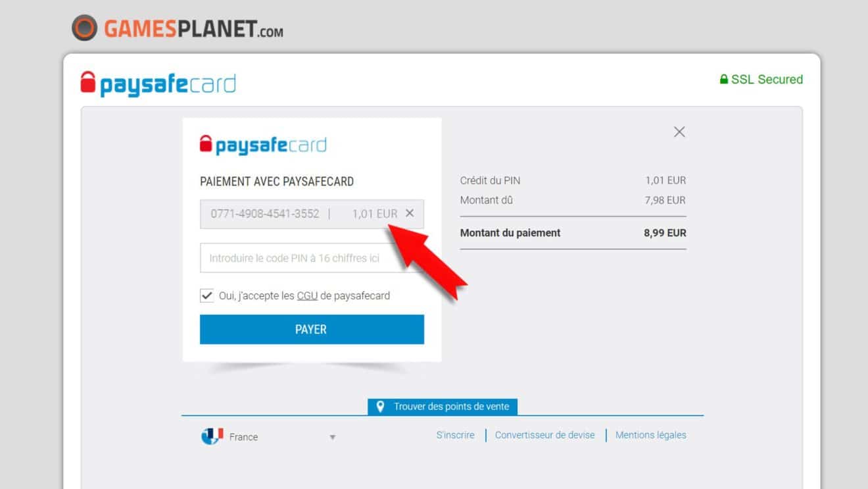Click paysafecard logo inside payment form
Screen dimensions: 868x489
[x=263, y=145]
